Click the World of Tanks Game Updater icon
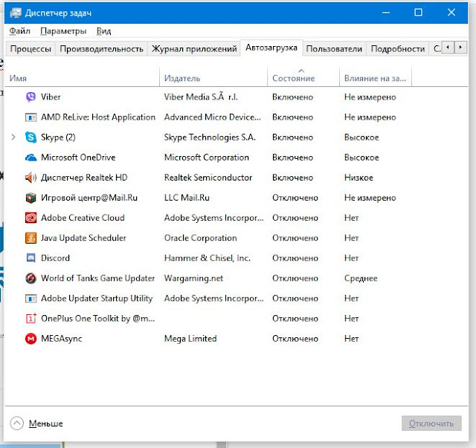 pyautogui.click(x=30, y=278)
